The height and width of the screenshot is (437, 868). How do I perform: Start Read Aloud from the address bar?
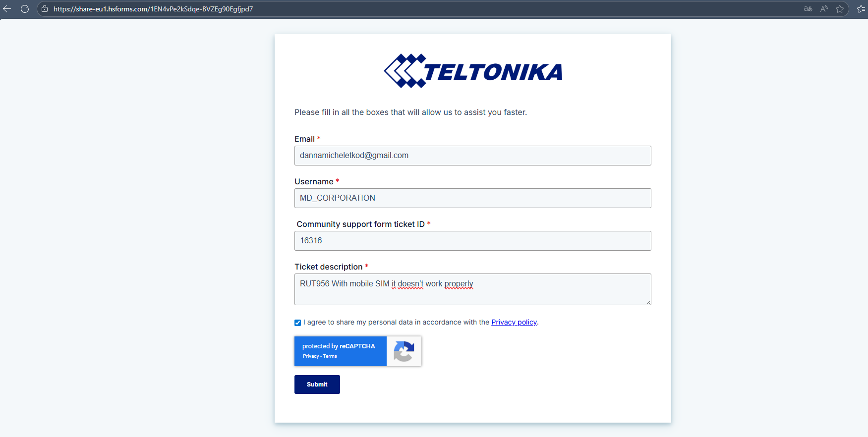click(824, 9)
